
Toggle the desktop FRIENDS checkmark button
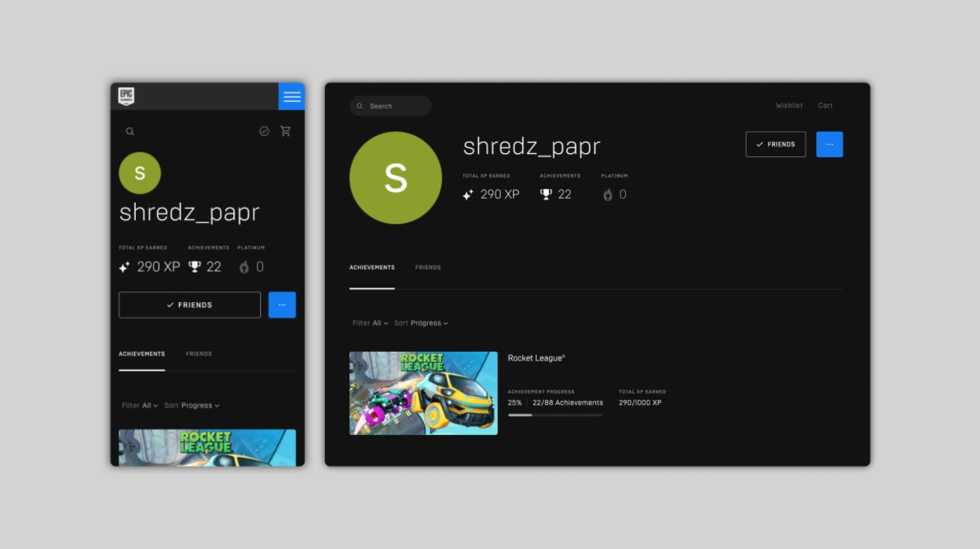click(x=775, y=145)
